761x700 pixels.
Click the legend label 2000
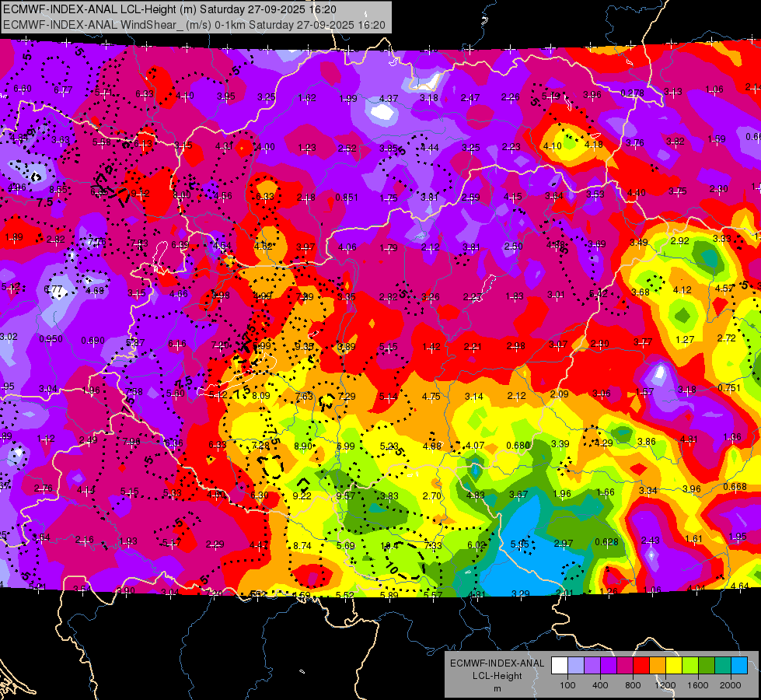click(x=731, y=685)
